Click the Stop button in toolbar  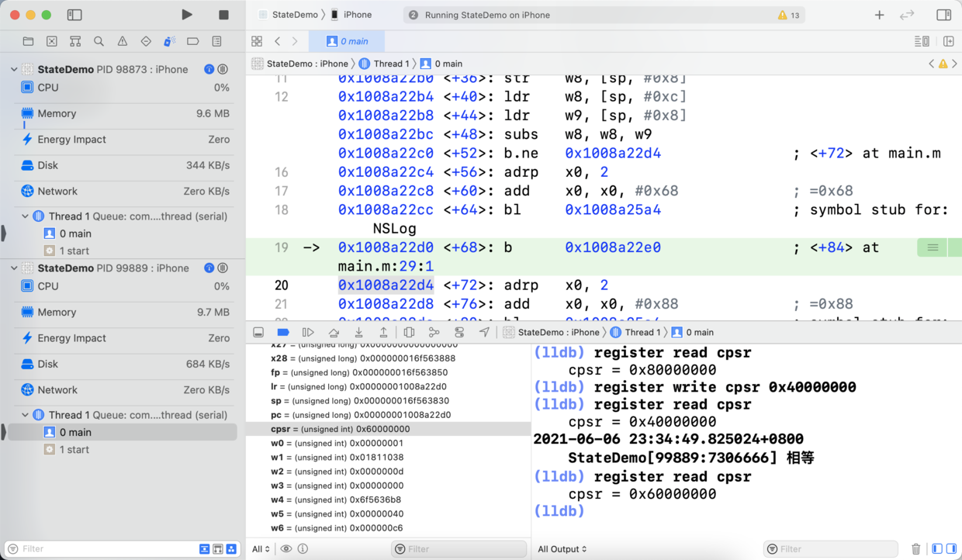tap(223, 15)
